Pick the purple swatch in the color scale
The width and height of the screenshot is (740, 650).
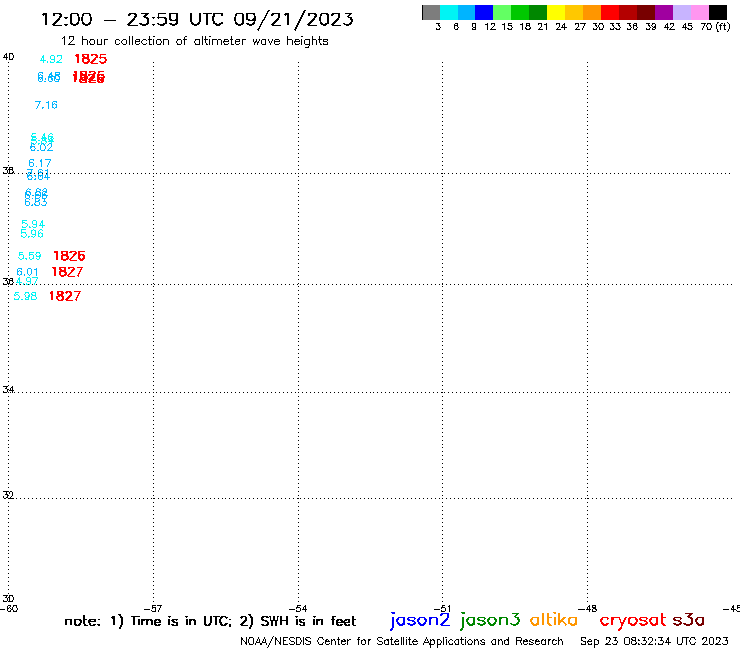tap(664, 12)
